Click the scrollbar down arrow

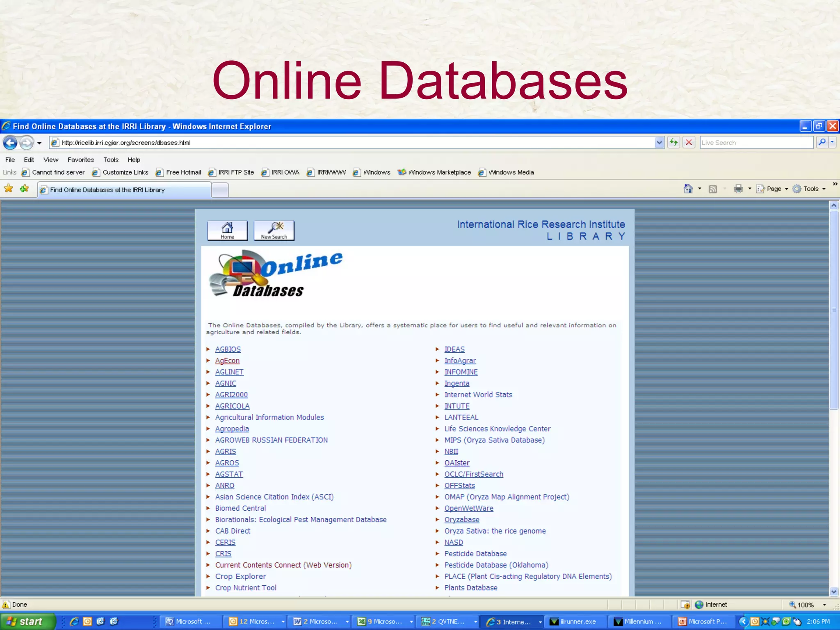click(834, 591)
